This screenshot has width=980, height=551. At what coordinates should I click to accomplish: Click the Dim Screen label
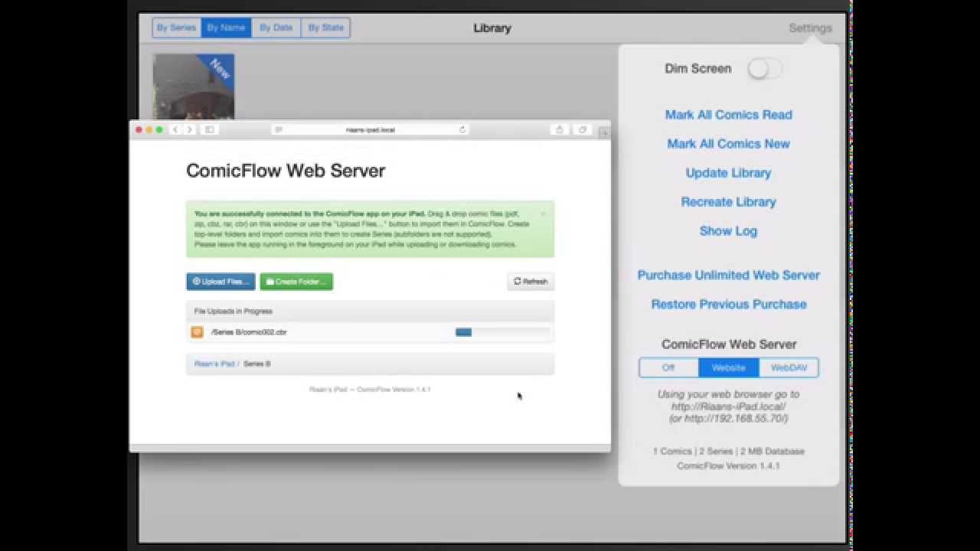tap(698, 69)
